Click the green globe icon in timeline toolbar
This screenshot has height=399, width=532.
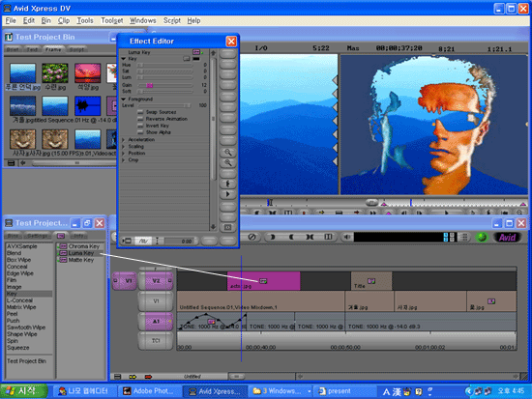point(482,238)
